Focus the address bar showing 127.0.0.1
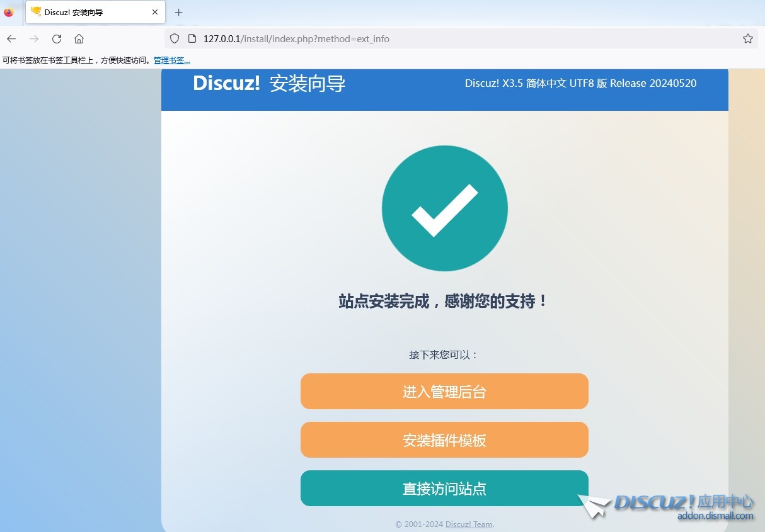The width and height of the screenshot is (765, 532). pos(441,39)
